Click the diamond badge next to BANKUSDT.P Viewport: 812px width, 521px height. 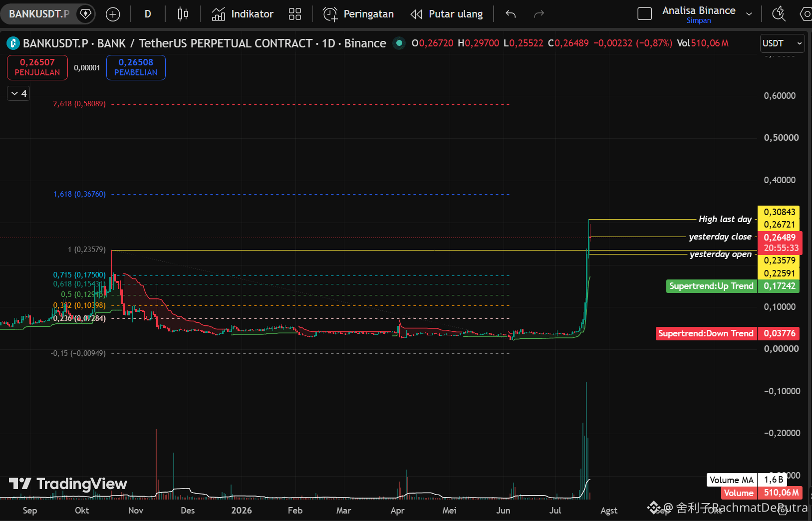(85, 13)
